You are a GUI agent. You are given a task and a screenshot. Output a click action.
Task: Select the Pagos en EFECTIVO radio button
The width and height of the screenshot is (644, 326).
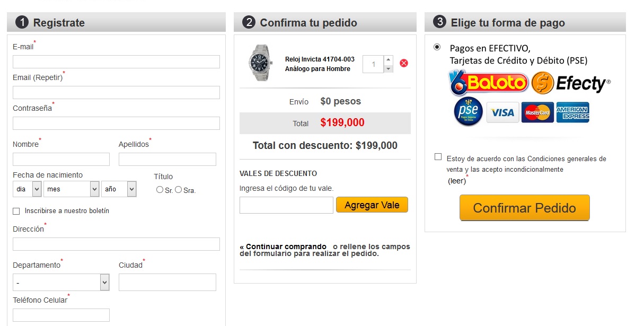pos(437,47)
